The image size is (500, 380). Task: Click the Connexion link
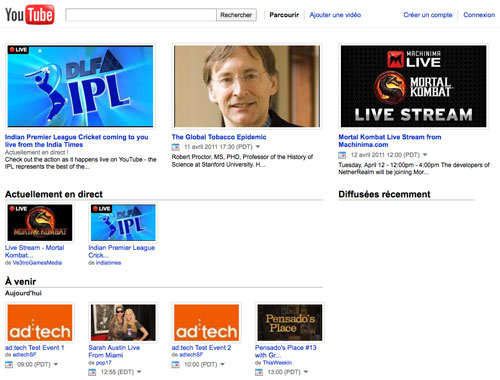click(x=479, y=15)
